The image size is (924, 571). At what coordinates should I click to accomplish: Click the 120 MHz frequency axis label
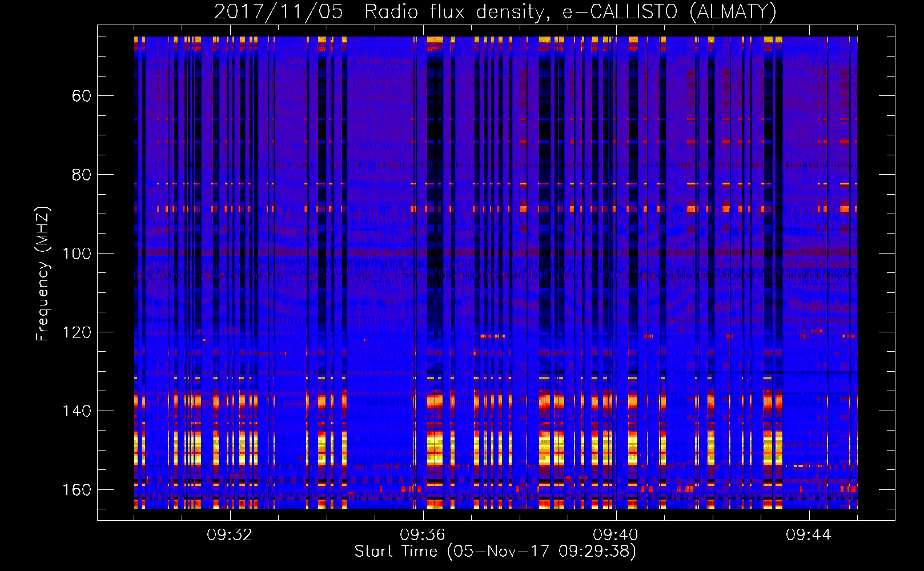coord(77,332)
